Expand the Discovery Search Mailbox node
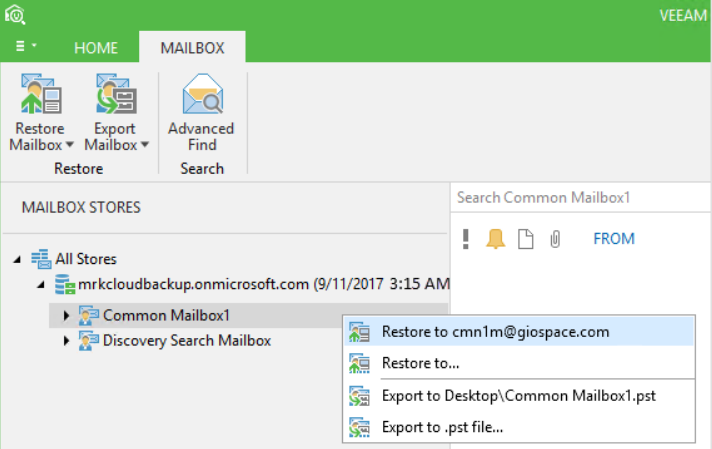 point(66,340)
